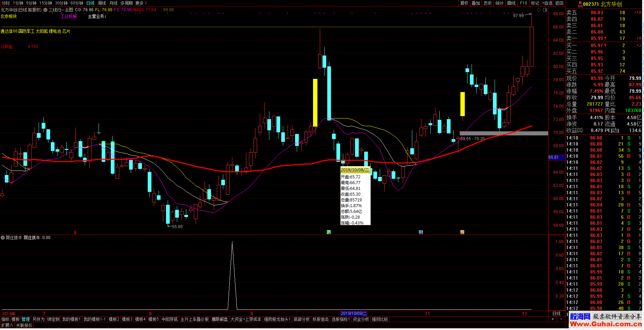Viewport: 644px width, 330px height.
Task: Click the 返回 return button
Action: pyautogui.click(x=559, y=3)
